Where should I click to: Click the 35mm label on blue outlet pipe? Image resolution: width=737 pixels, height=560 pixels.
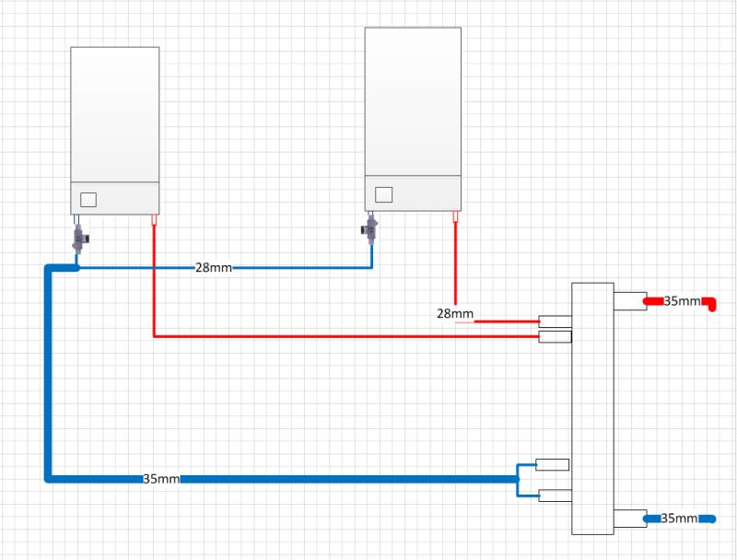point(679,519)
